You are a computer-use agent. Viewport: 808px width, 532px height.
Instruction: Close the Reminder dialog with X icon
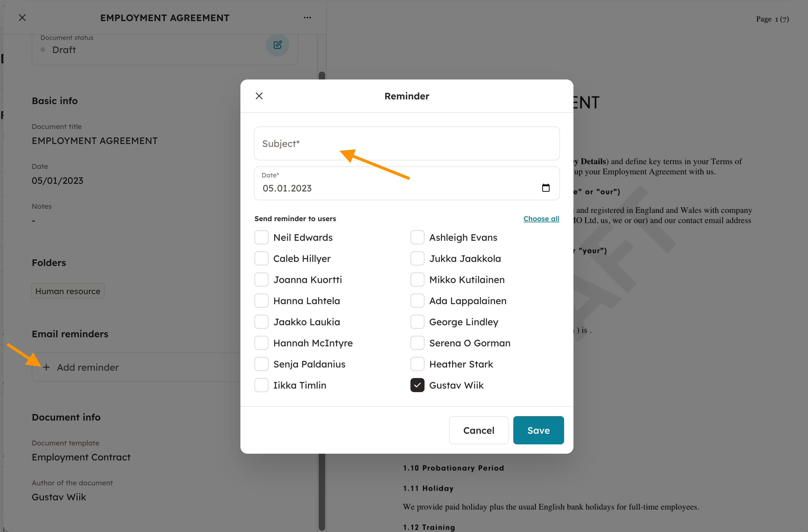click(x=259, y=96)
